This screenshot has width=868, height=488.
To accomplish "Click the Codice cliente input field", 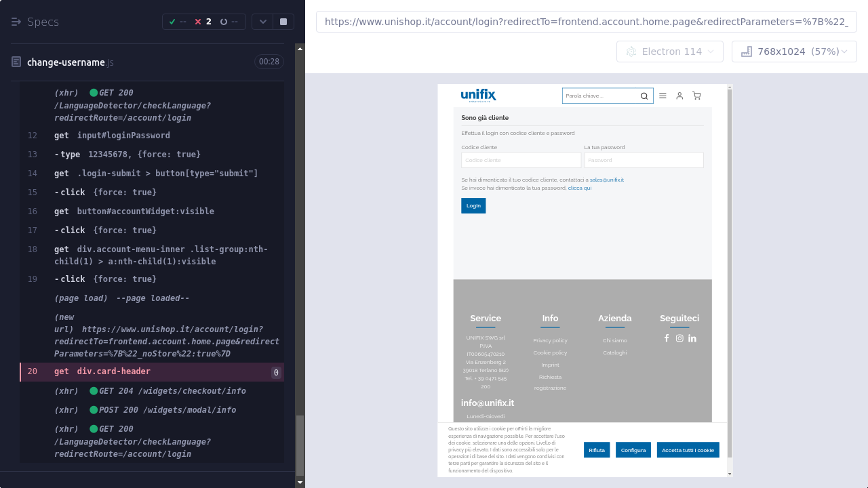I will 521,160.
